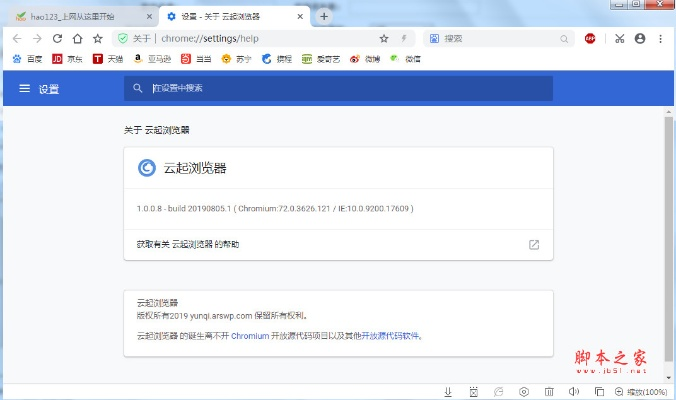The image size is (676, 400).
Task: Mute sound using the status bar speaker icon
Action: tap(574, 391)
